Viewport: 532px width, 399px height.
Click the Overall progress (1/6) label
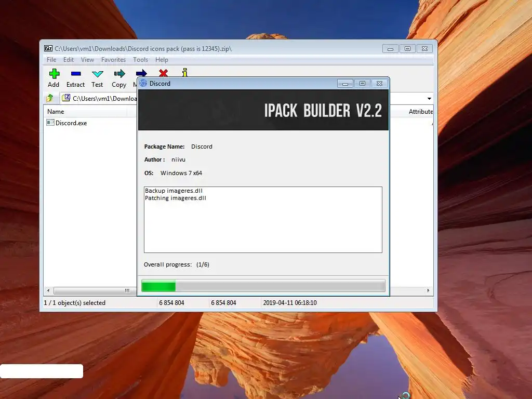click(x=177, y=264)
